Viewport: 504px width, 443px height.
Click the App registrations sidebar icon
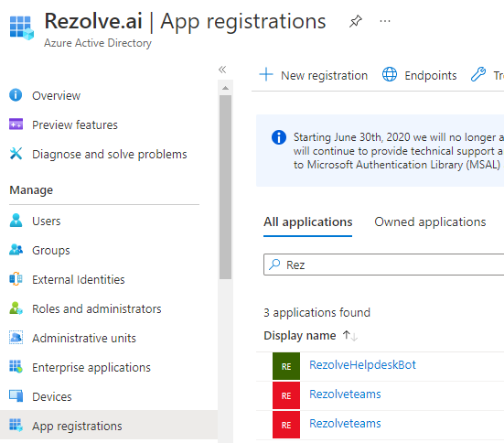click(x=16, y=426)
